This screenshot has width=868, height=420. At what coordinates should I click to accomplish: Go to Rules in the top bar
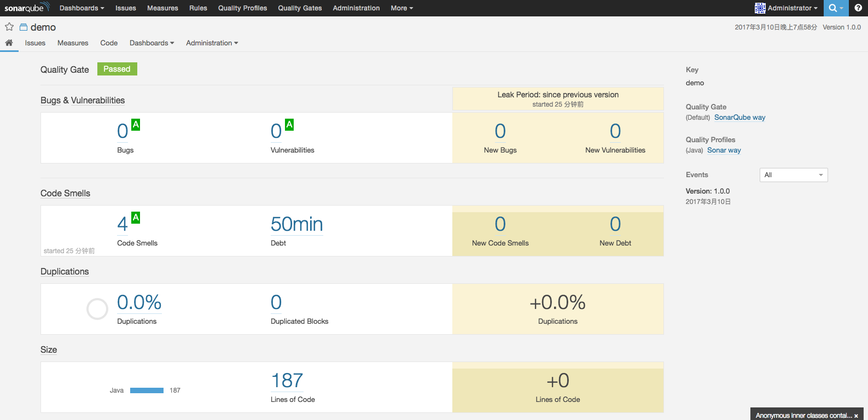(x=198, y=8)
